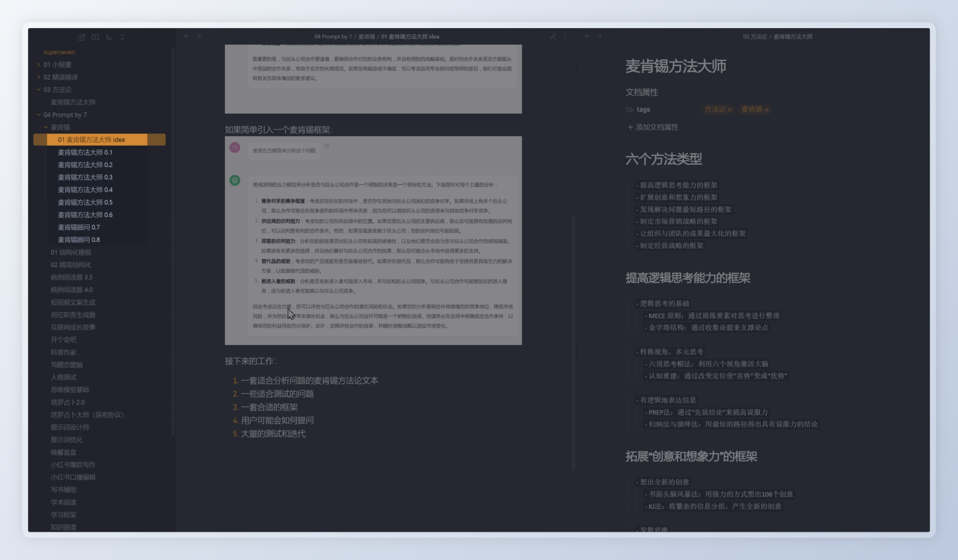Click the 如果简单引入一个麦肯锡框架 line
The height and width of the screenshot is (560, 958).
(279, 130)
